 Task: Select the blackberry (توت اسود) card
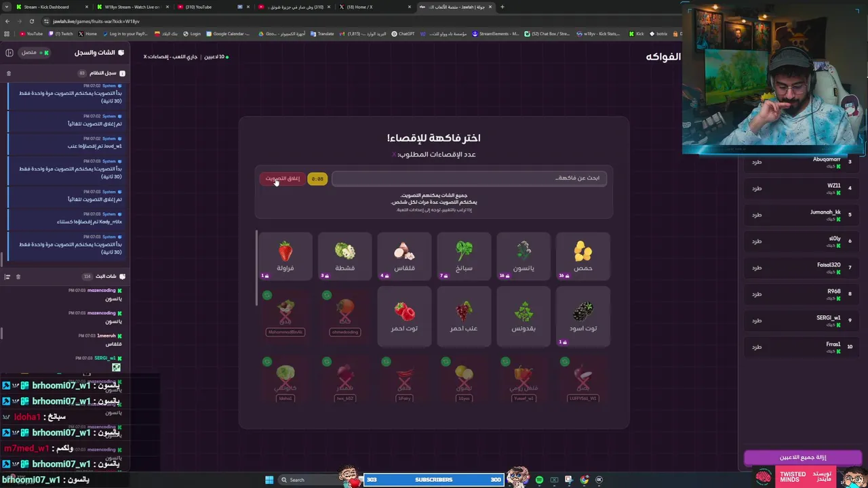[583, 317]
